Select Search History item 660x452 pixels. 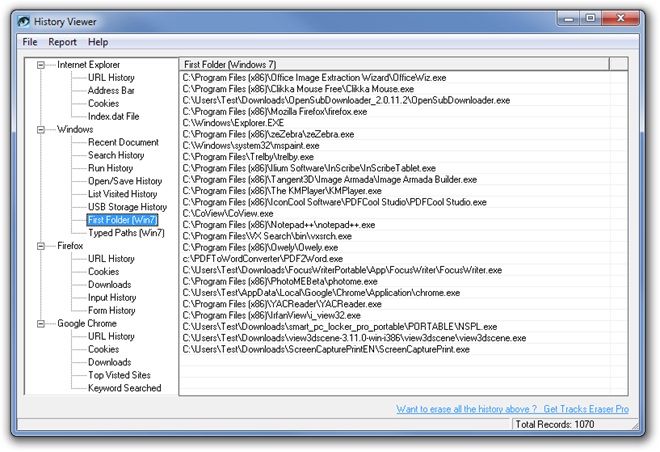point(116,155)
